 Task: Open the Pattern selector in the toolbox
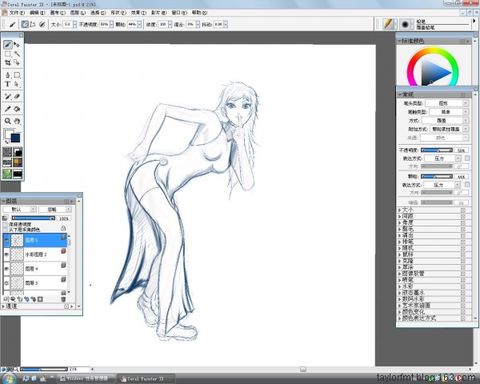[7, 163]
